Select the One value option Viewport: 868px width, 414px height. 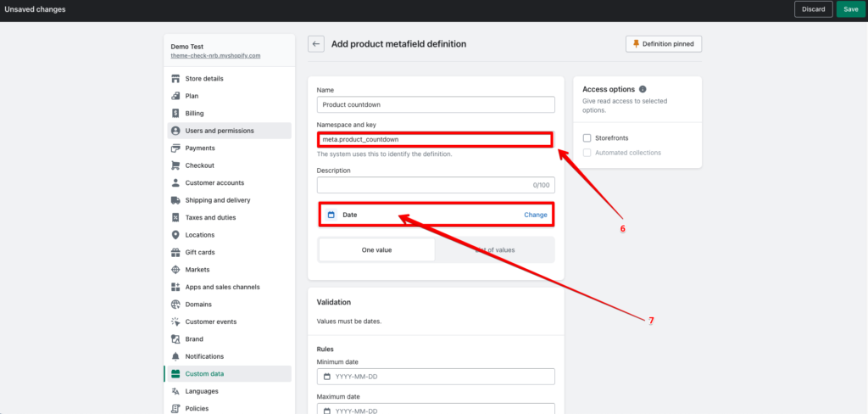coord(376,250)
